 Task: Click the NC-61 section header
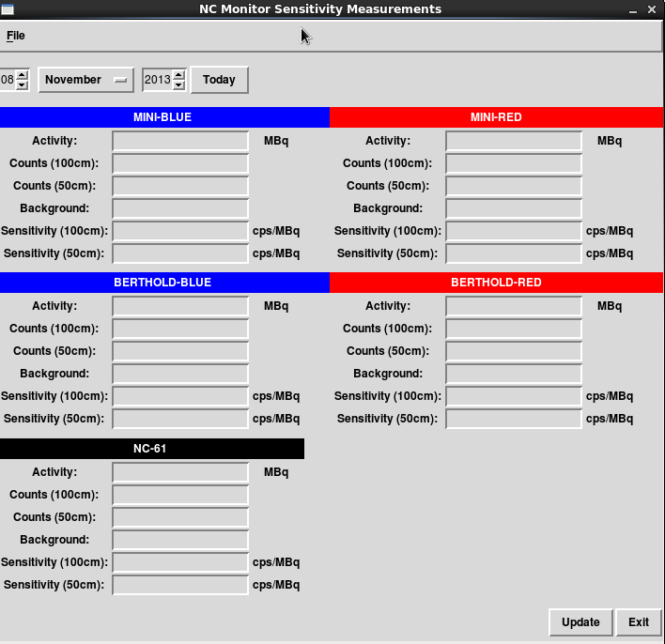point(152,449)
